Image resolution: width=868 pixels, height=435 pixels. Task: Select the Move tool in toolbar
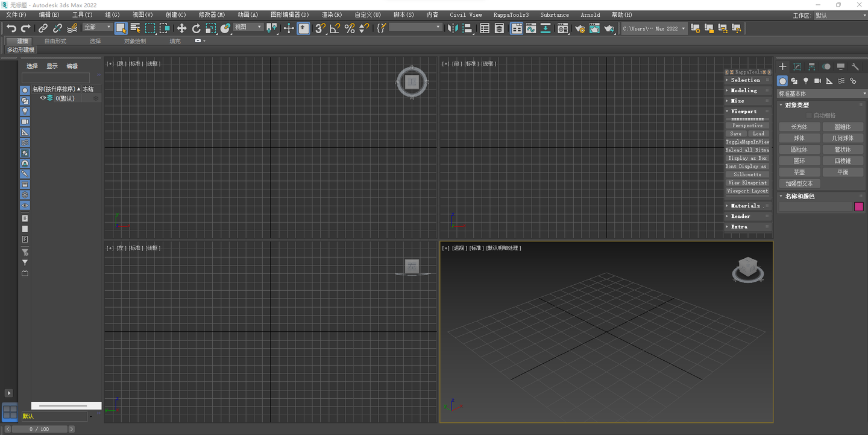(x=181, y=28)
